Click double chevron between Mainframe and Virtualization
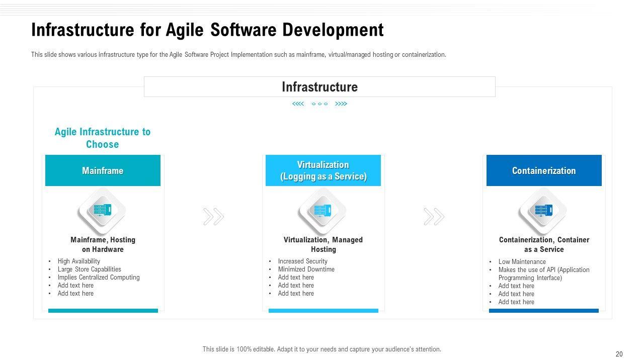Screen dimensions: 644x362 pos(213,217)
